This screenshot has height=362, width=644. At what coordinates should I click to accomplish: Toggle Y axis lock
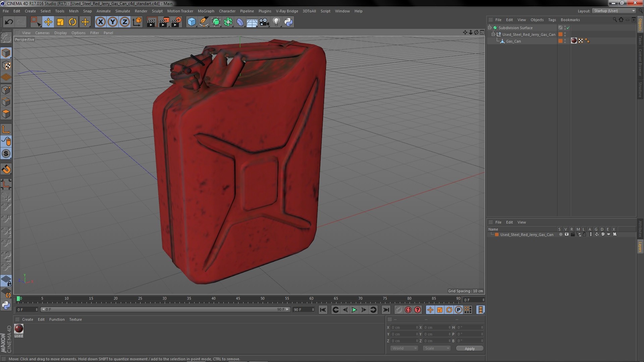coord(113,22)
